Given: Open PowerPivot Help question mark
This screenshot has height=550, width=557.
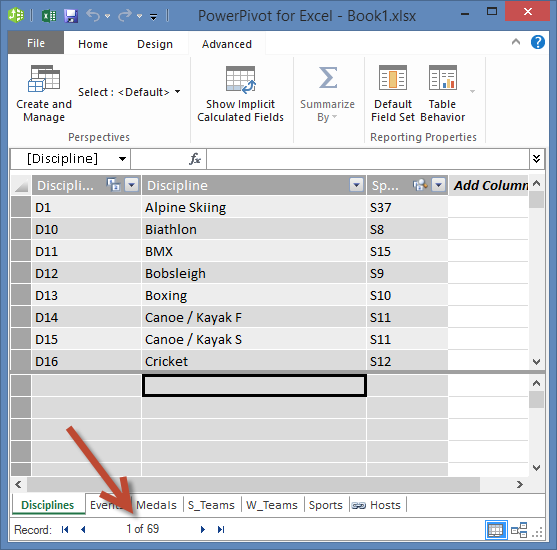Looking at the screenshot, I should pos(538,42).
